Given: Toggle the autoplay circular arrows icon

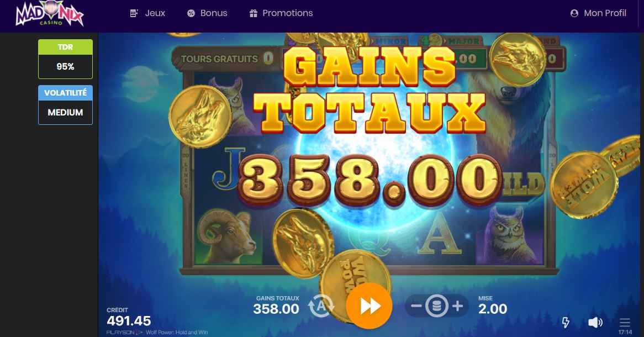Looking at the screenshot, I should click(321, 306).
